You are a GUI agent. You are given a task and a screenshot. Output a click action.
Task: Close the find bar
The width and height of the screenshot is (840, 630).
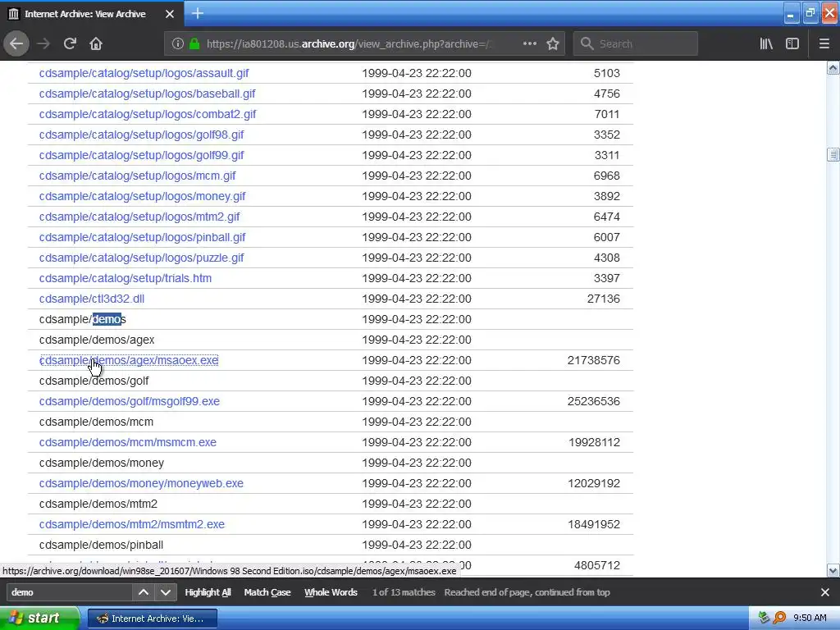tap(825, 592)
